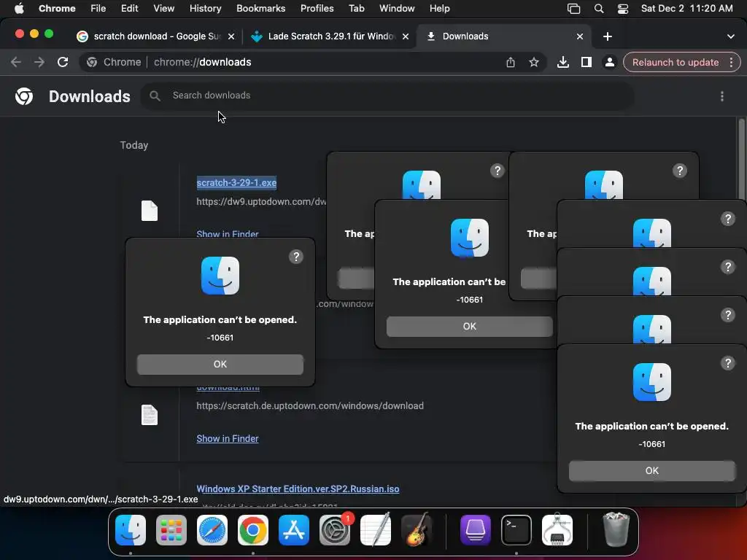Open the menu bar window-switcher icon
This screenshot has height=560, width=747.
574,9
